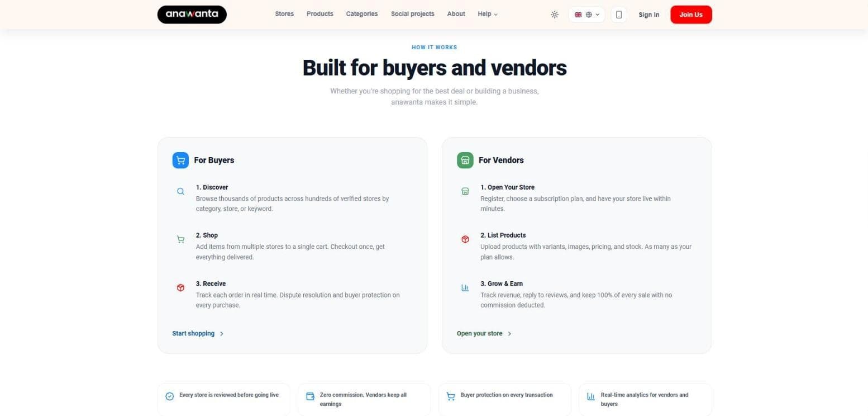Viewport: 868px width, 416px height.
Task: Click the Receive step box icon
Action: click(x=180, y=287)
